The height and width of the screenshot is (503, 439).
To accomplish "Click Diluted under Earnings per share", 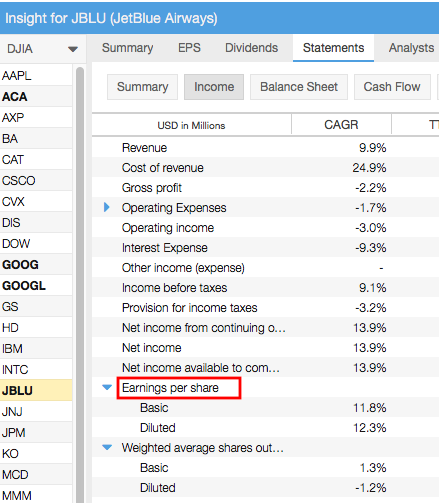I will click(x=158, y=428).
